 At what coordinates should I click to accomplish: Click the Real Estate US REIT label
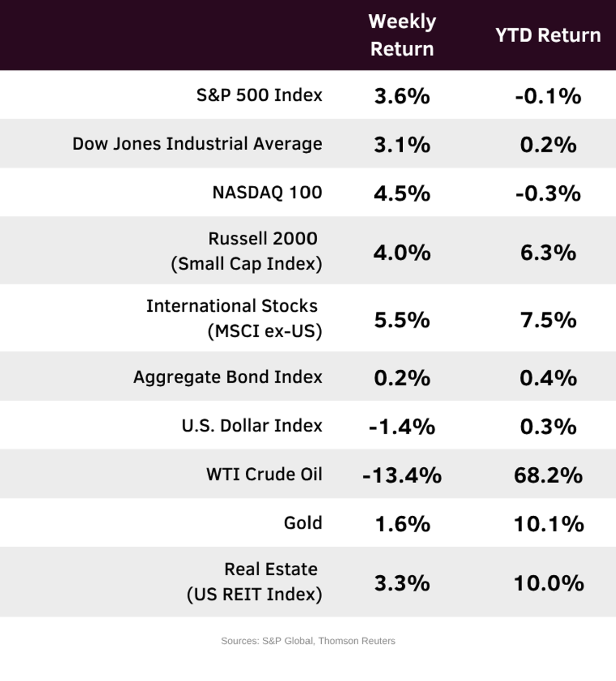point(254,582)
